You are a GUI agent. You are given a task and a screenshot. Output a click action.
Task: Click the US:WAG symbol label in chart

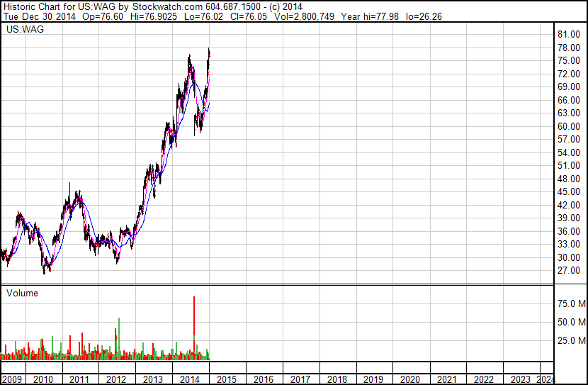pyautogui.click(x=25, y=29)
